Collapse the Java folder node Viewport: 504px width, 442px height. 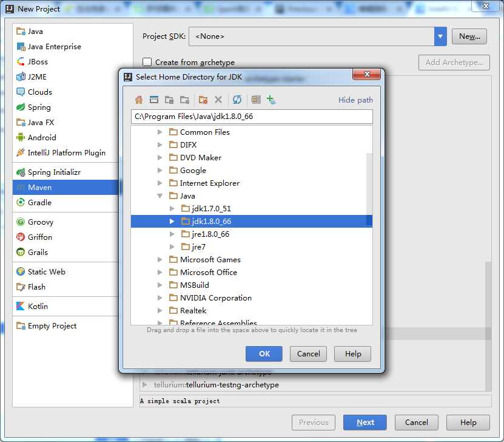pyautogui.click(x=160, y=195)
